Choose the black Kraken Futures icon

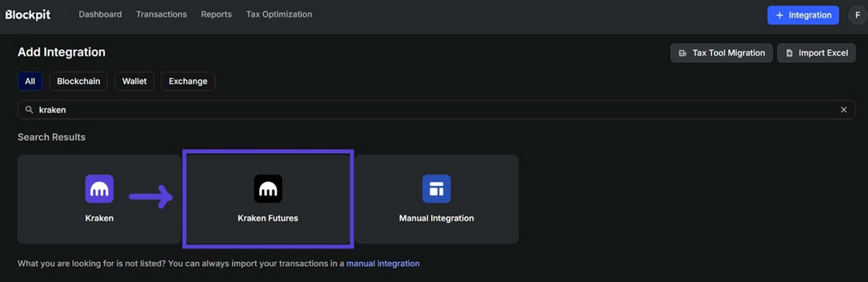coord(268,189)
